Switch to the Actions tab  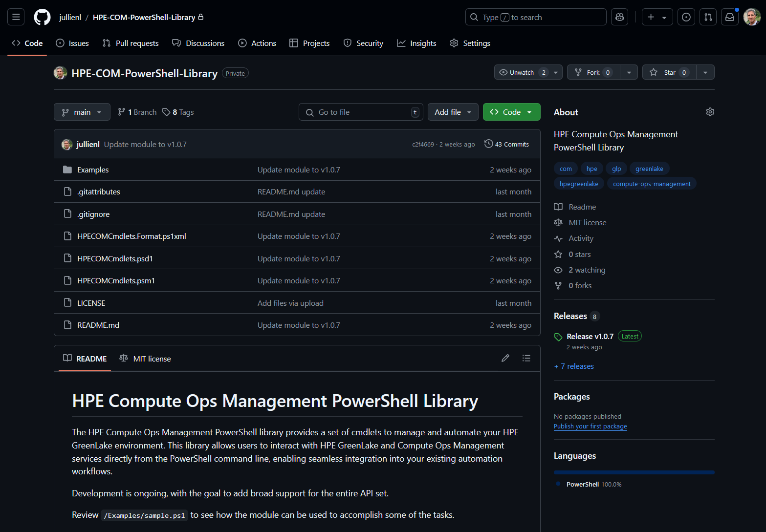coord(257,43)
